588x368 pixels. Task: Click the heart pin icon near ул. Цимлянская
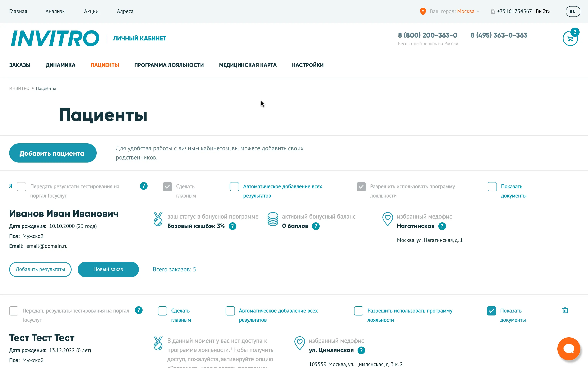pos(300,343)
